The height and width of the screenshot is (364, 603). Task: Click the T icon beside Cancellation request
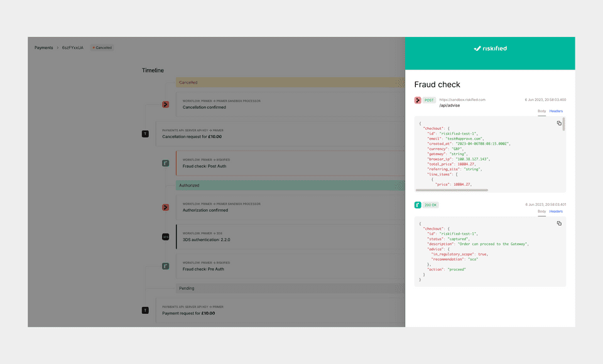click(x=145, y=134)
